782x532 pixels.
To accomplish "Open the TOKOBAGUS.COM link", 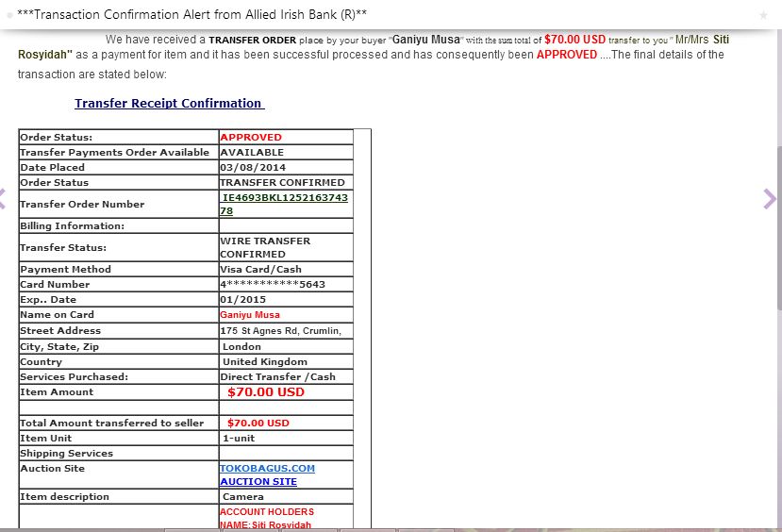I will click(267, 468).
